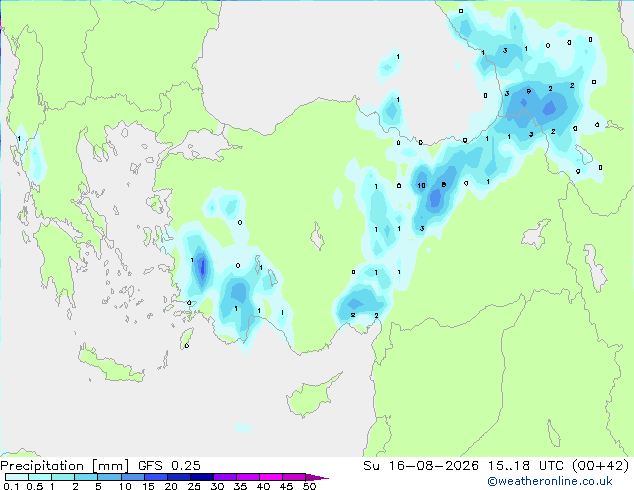The height and width of the screenshot is (490, 634).
Task: Click the 45 mm legend color box
Action: pos(294,477)
